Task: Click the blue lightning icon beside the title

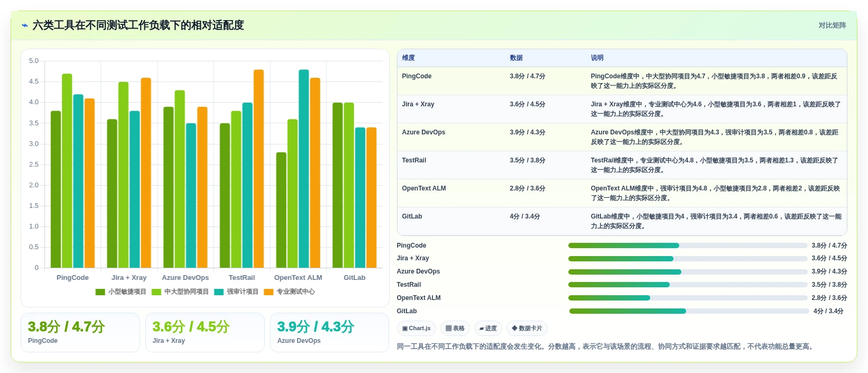Action: (x=24, y=25)
